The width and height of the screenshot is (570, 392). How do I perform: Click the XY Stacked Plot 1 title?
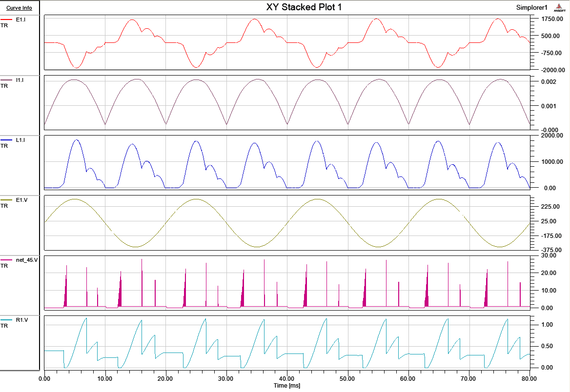(304, 7)
